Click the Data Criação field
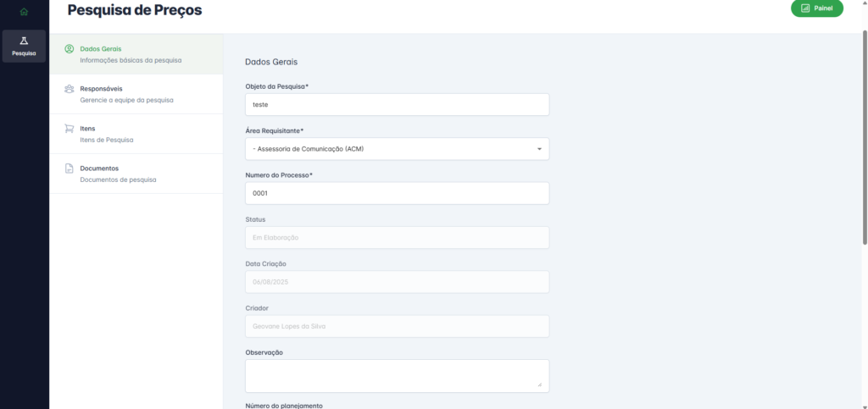Screen dimensions: 868x409 (x=397, y=282)
